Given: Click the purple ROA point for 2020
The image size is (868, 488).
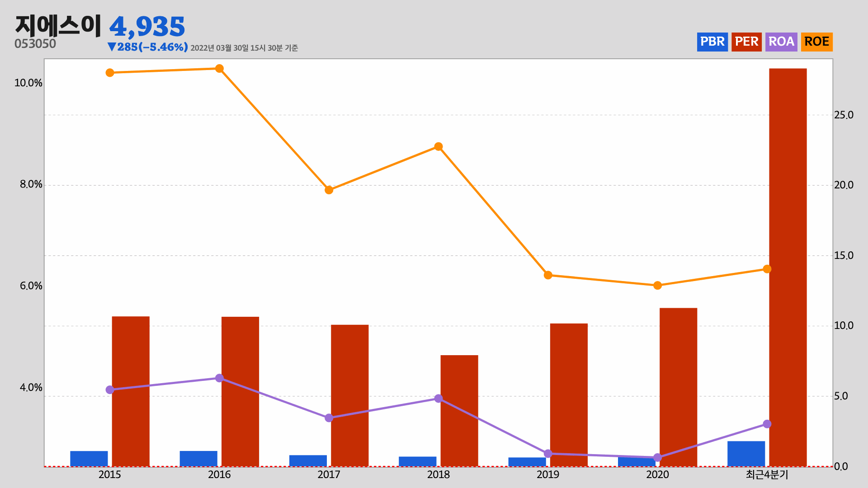Looking at the screenshot, I should 658,458.
